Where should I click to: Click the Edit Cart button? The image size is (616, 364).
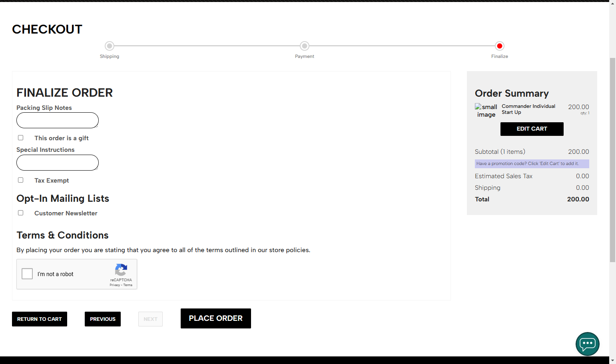tap(532, 129)
